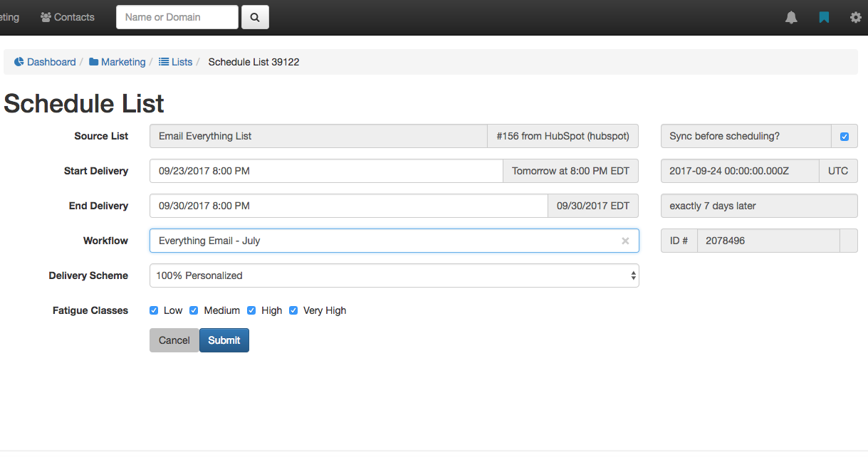Open the notifications bell
Image resolution: width=868 pixels, height=457 pixels.
click(x=791, y=18)
